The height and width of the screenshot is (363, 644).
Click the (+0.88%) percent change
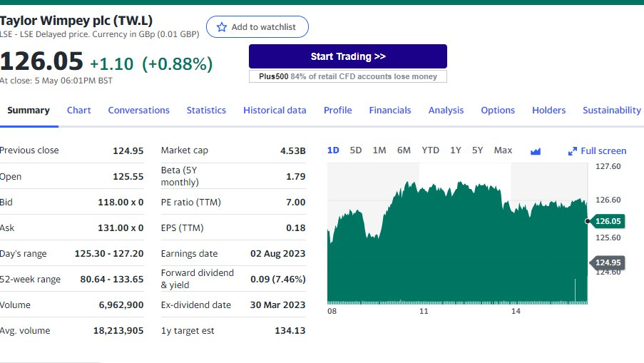pos(178,64)
